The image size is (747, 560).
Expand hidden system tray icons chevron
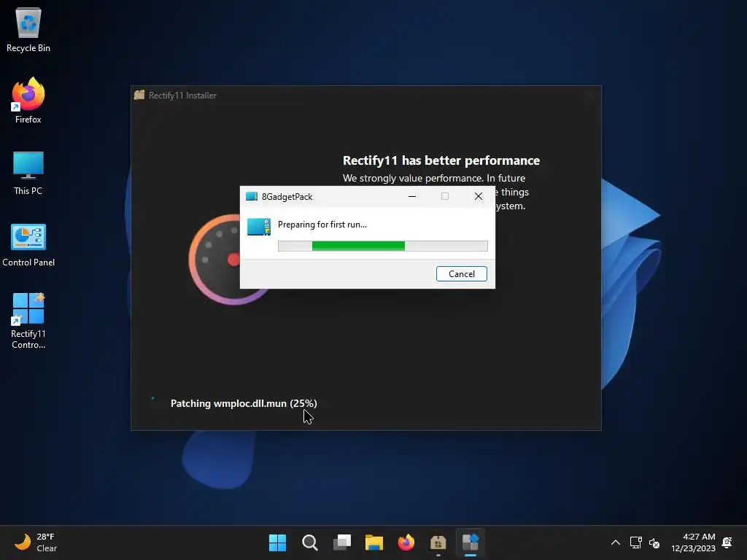pos(616,542)
